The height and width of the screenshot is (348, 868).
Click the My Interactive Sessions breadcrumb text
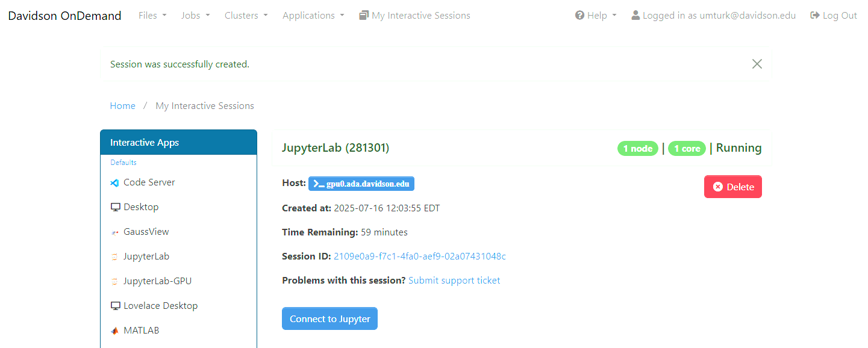[205, 106]
